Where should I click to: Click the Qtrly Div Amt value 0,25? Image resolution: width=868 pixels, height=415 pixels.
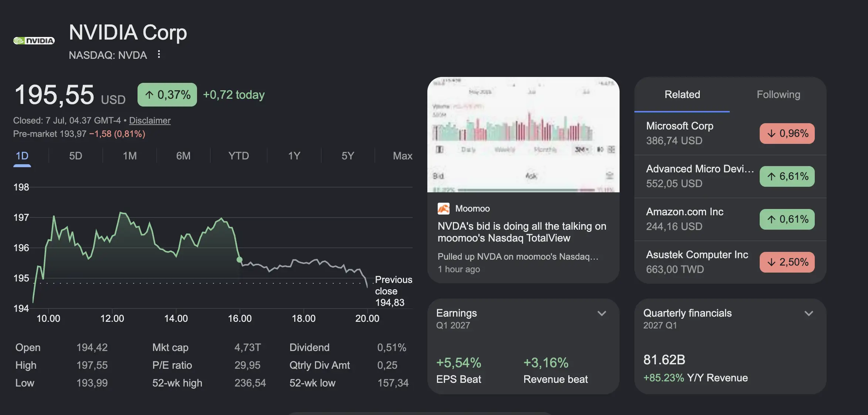pos(387,365)
